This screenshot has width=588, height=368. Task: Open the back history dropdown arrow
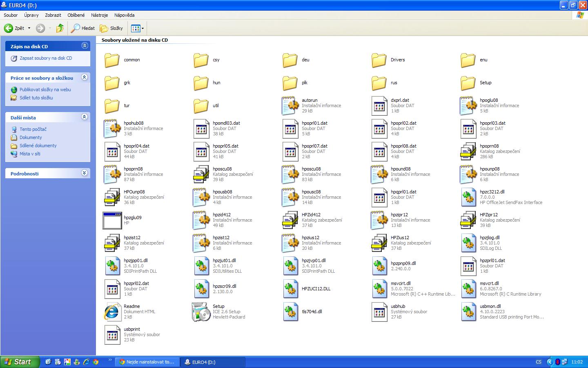coord(29,28)
